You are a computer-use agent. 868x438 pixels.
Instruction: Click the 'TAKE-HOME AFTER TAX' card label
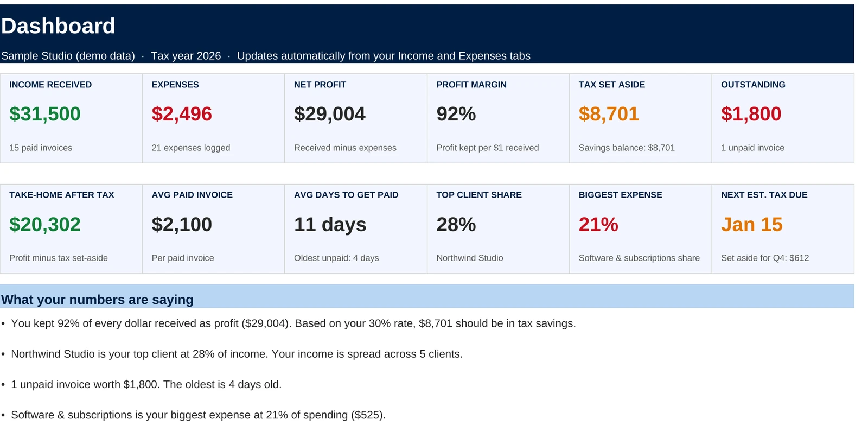click(x=62, y=195)
